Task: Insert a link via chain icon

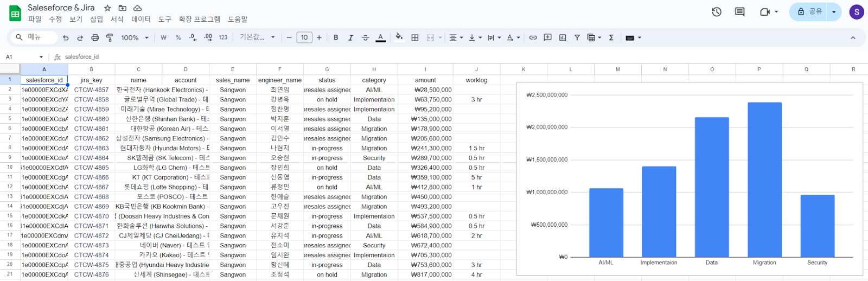Action: [x=533, y=37]
